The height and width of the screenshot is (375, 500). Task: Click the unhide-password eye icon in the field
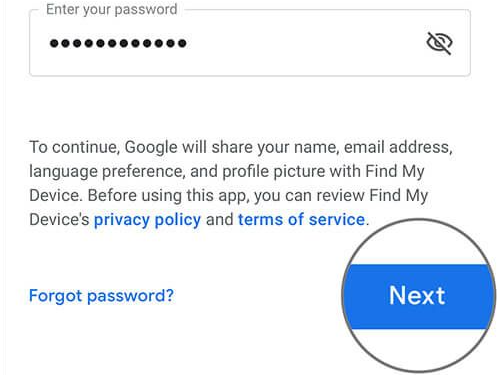(439, 43)
